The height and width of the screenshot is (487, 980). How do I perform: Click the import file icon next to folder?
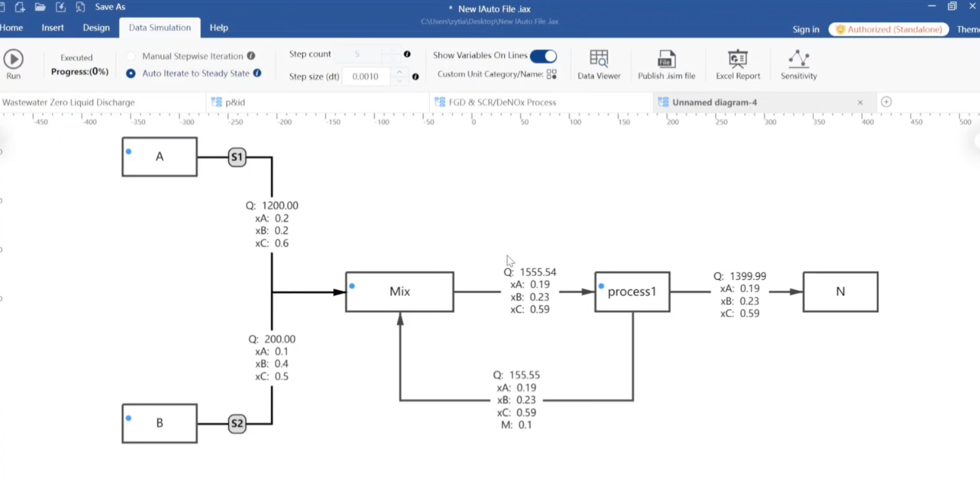pyautogui.click(x=60, y=7)
